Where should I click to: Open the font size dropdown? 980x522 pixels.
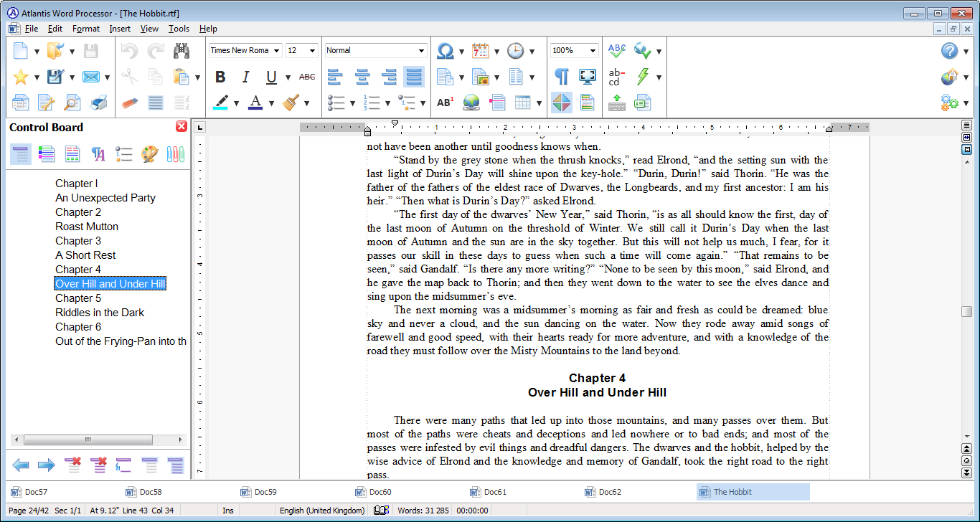tap(312, 50)
